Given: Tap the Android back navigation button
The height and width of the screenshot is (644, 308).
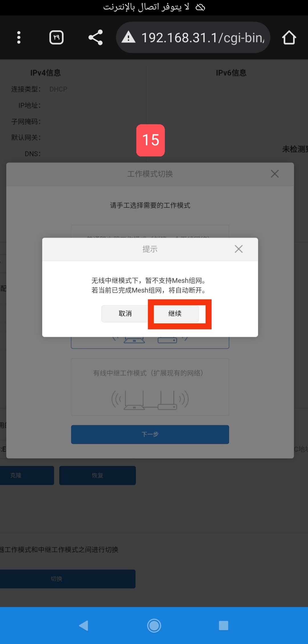Looking at the screenshot, I should [84, 626].
